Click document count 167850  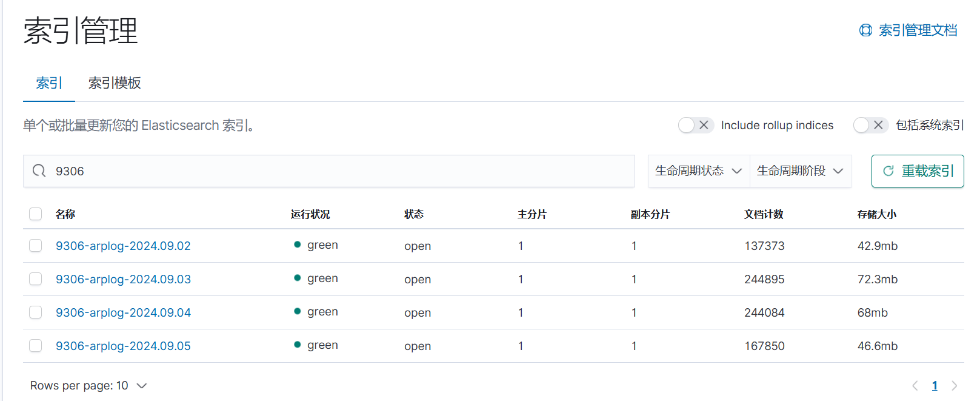[764, 346]
